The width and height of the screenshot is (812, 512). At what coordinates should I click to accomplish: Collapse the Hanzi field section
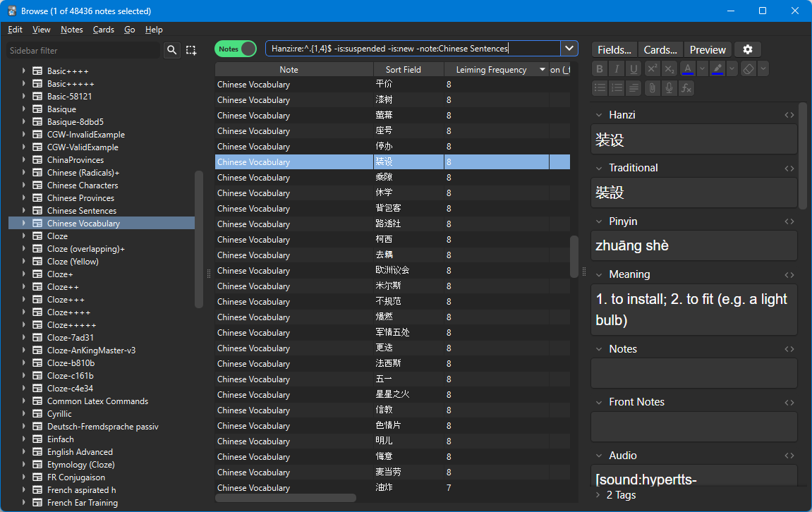pyautogui.click(x=599, y=115)
